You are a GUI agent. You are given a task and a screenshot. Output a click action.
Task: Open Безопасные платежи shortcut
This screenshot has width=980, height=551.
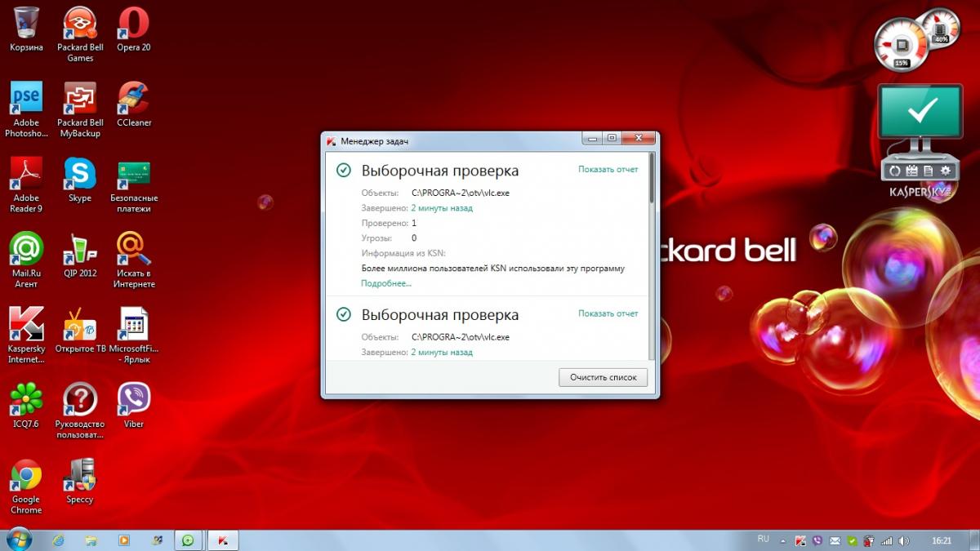click(134, 184)
